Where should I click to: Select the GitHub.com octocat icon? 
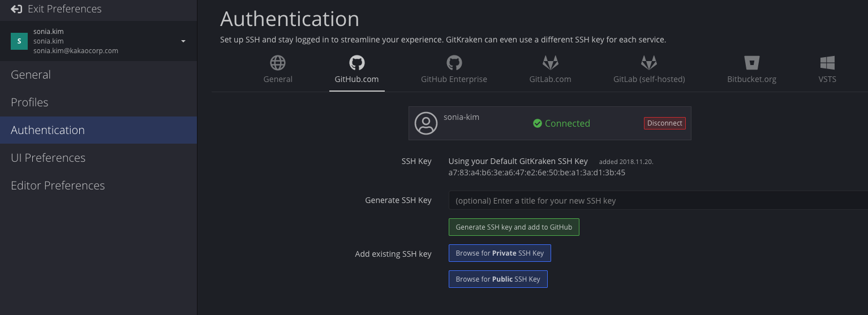[356, 62]
